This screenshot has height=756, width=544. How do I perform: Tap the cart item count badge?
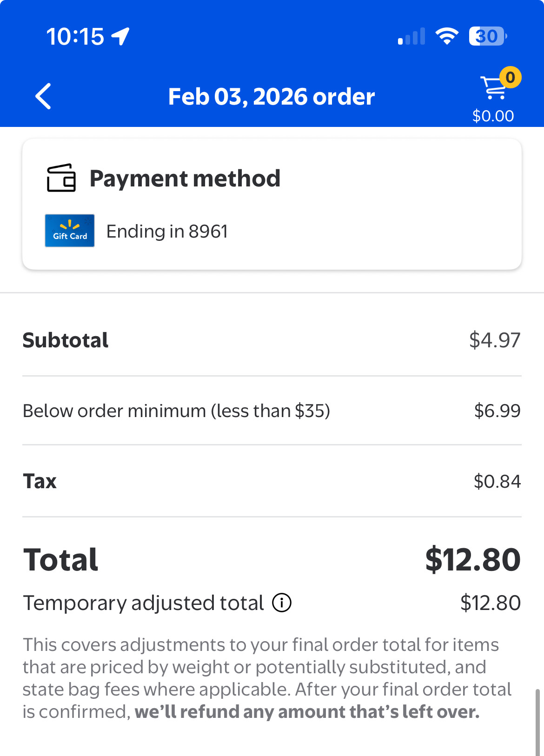[510, 77]
